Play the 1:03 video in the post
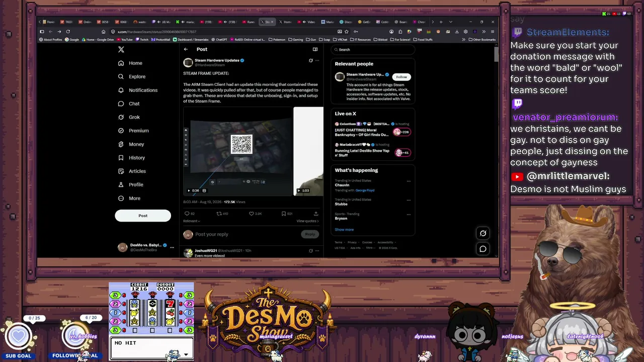 click(x=308, y=151)
